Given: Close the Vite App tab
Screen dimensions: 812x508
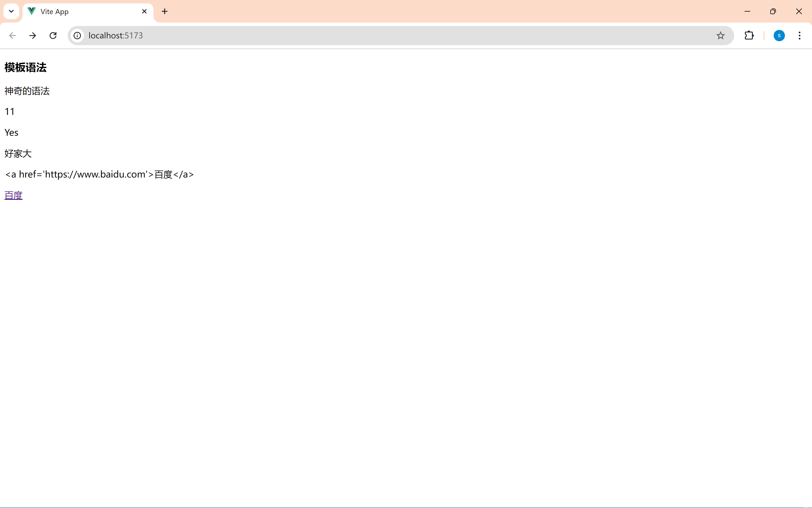Looking at the screenshot, I should 144,11.
